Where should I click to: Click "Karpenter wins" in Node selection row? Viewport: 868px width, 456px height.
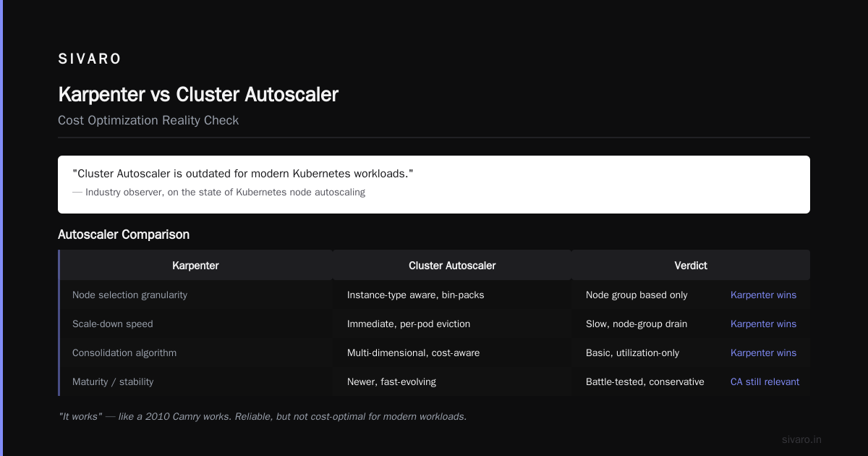(763, 295)
